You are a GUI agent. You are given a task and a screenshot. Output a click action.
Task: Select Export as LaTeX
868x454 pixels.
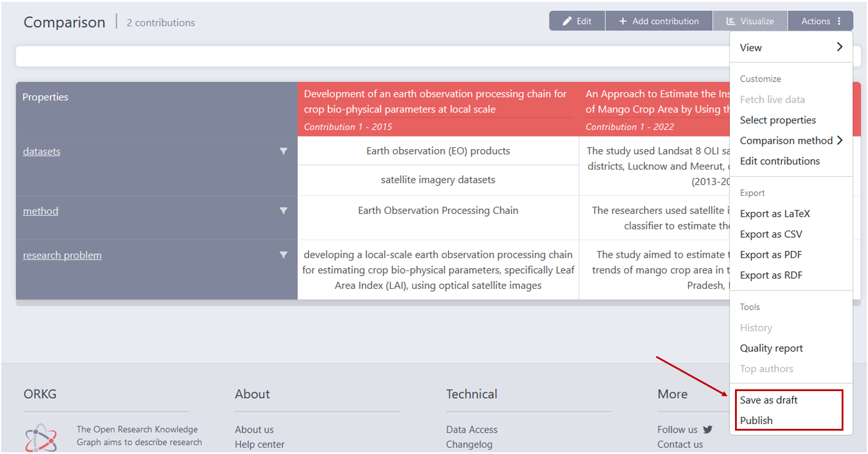(775, 214)
